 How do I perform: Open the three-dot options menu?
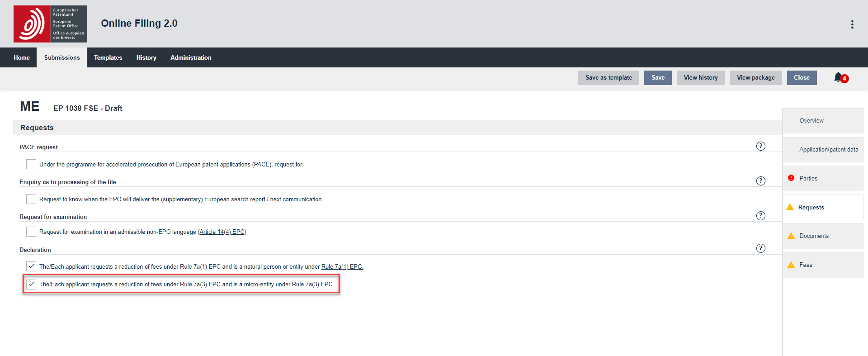pyautogui.click(x=852, y=24)
